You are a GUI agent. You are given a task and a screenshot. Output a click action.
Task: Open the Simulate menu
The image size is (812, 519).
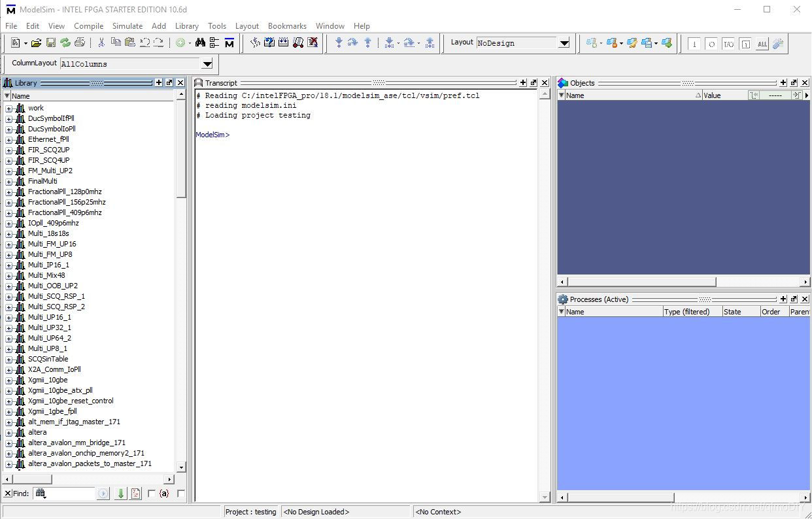[x=127, y=26]
